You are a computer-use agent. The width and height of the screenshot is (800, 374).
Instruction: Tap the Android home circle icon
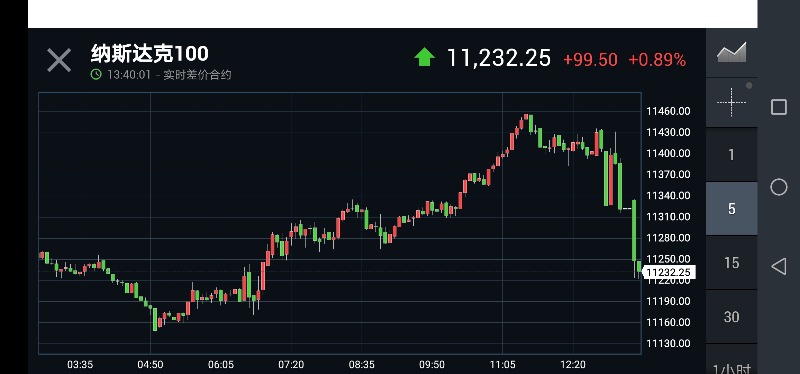pos(779,187)
